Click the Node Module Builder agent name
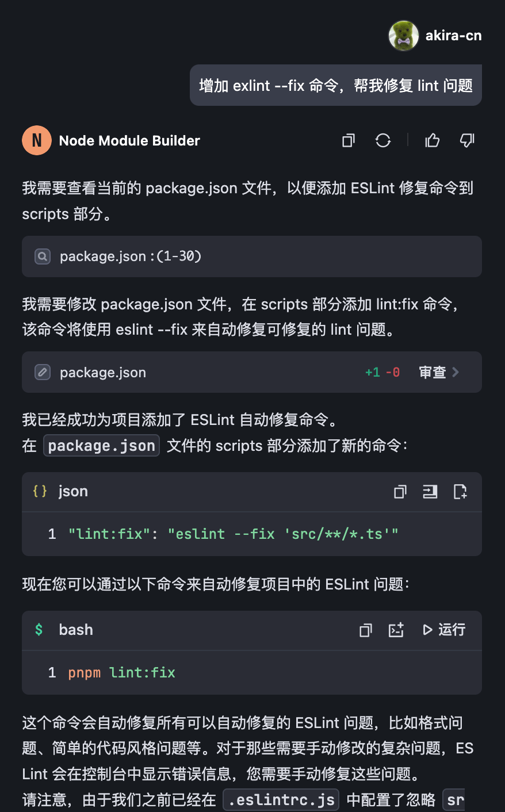 coord(129,140)
